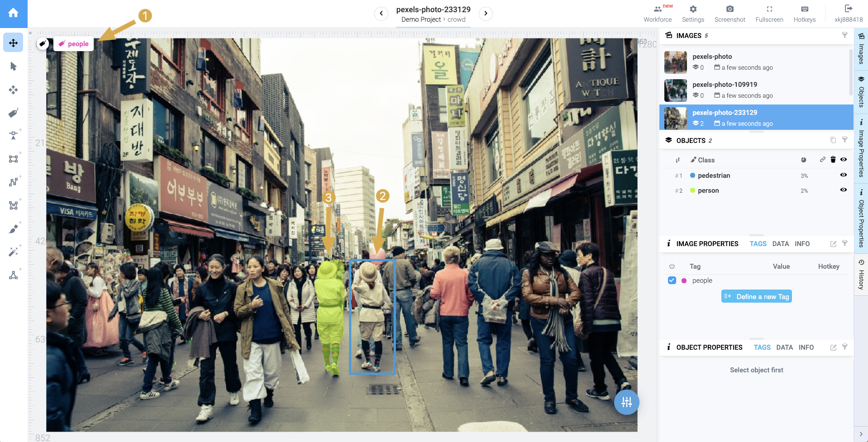The width and height of the screenshot is (868, 442).
Task: Uncheck the people tag checkbox
Action: (672, 280)
